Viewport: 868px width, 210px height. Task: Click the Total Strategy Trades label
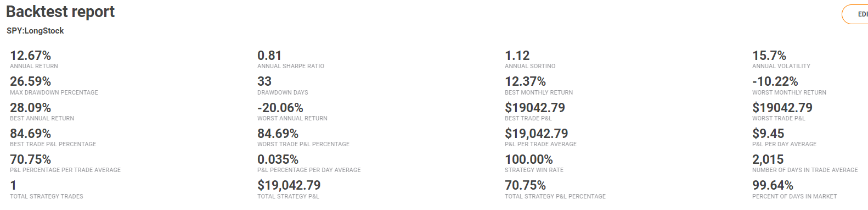(47, 196)
